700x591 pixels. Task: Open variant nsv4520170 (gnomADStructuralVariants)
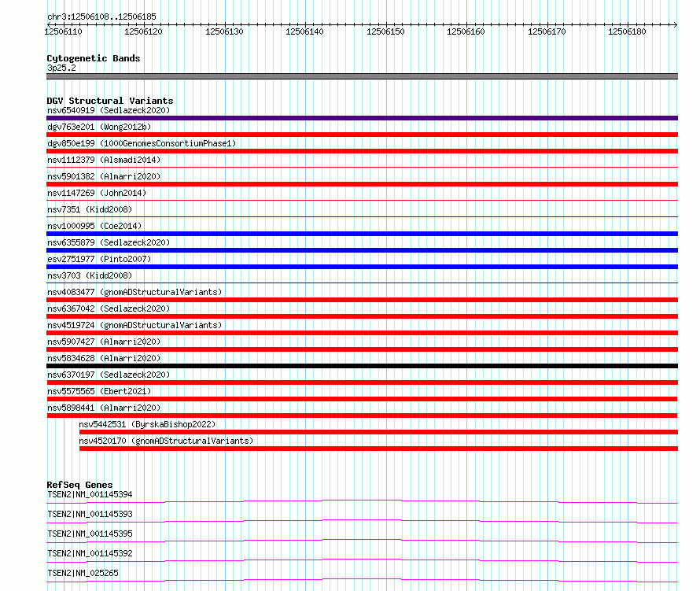pyautogui.click(x=166, y=441)
